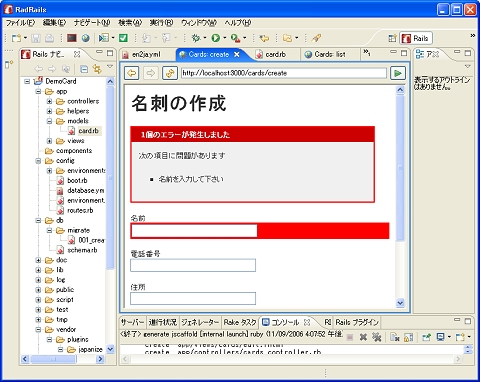Click the 名前 input field
Viewport: 480px width, 382px height.
(194, 231)
